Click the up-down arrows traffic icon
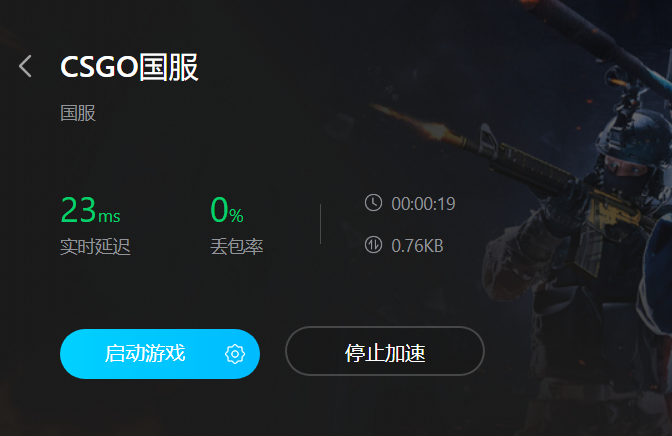Viewport: 672px width, 436px height. click(373, 245)
